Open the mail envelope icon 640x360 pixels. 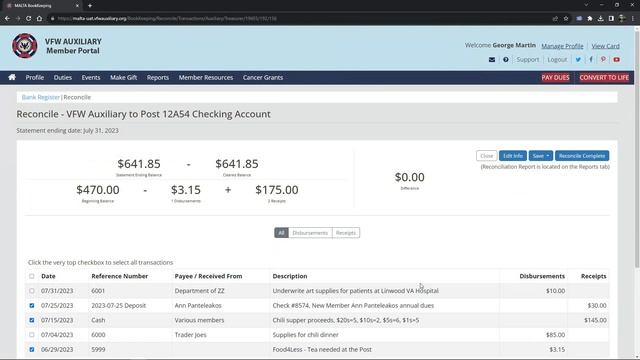pos(492,60)
